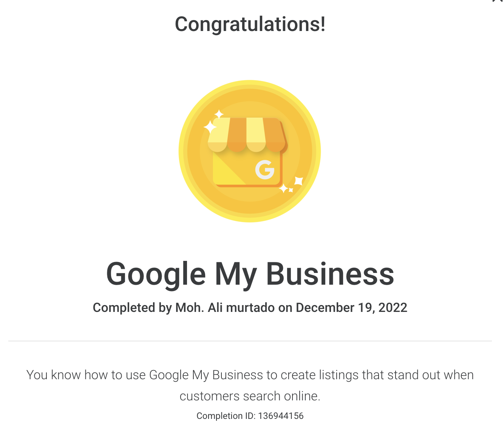
Task: Click the word 'Business' in the large title
Action: coord(331,274)
